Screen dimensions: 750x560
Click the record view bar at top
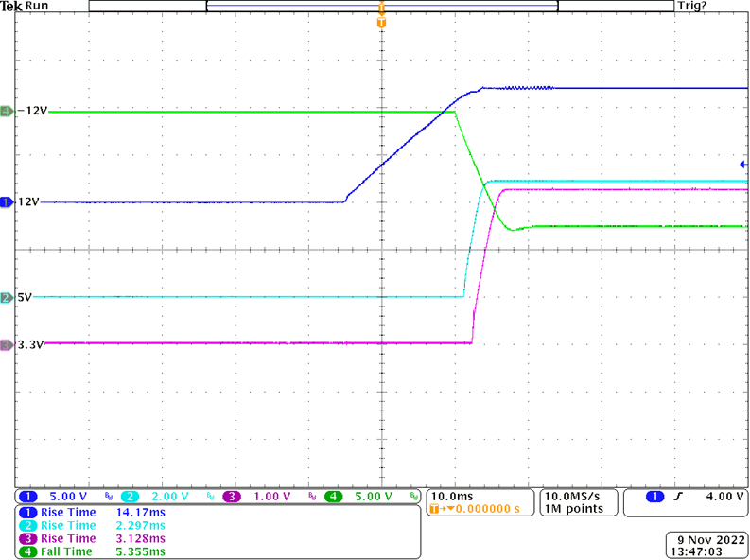381,6
